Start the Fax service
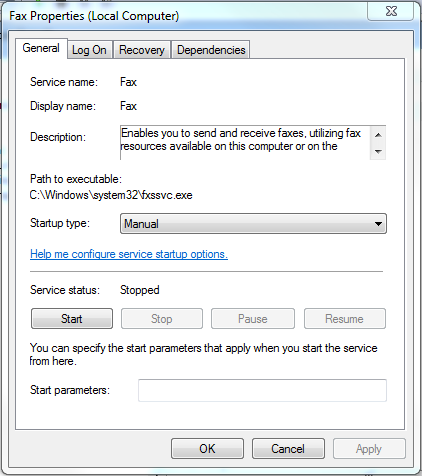 point(72,319)
